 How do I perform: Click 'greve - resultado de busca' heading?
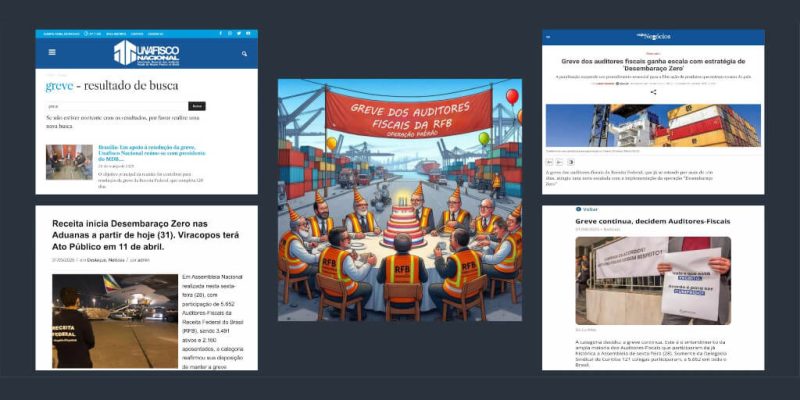click(x=112, y=86)
